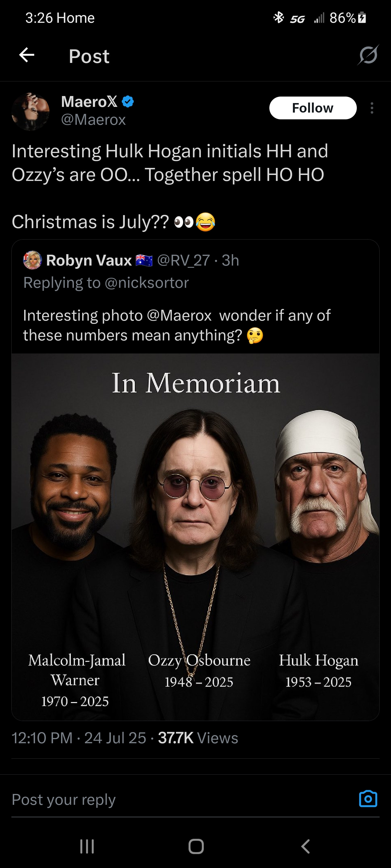Viewport: 391px width, 868px height.
Task: Open the three-dot post options menu
Action: (372, 108)
